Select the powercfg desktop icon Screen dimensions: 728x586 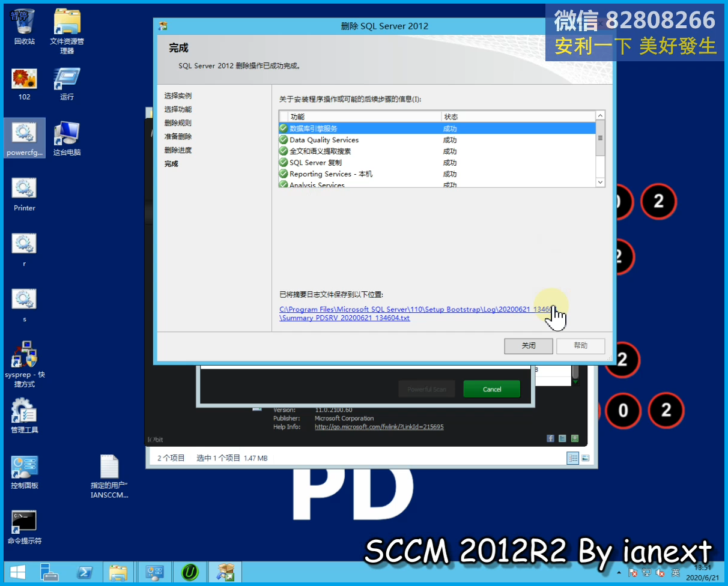tap(25, 138)
